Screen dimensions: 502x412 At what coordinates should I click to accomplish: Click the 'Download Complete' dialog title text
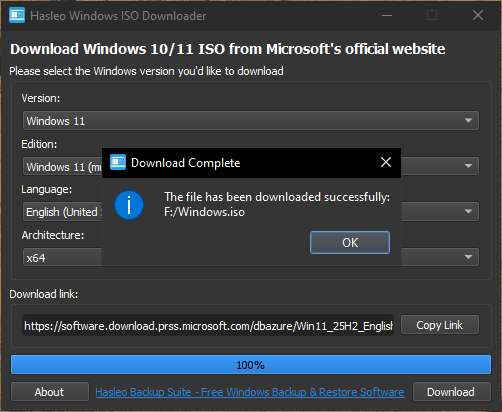pyautogui.click(x=186, y=163)
